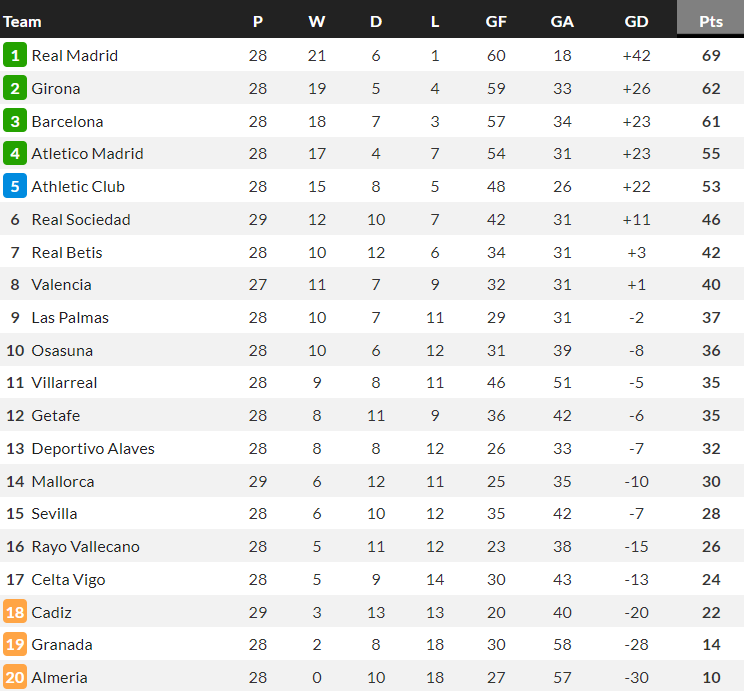Click the Deportivo Alaves team name
The image size is (744, 691).
pos(93,449)
